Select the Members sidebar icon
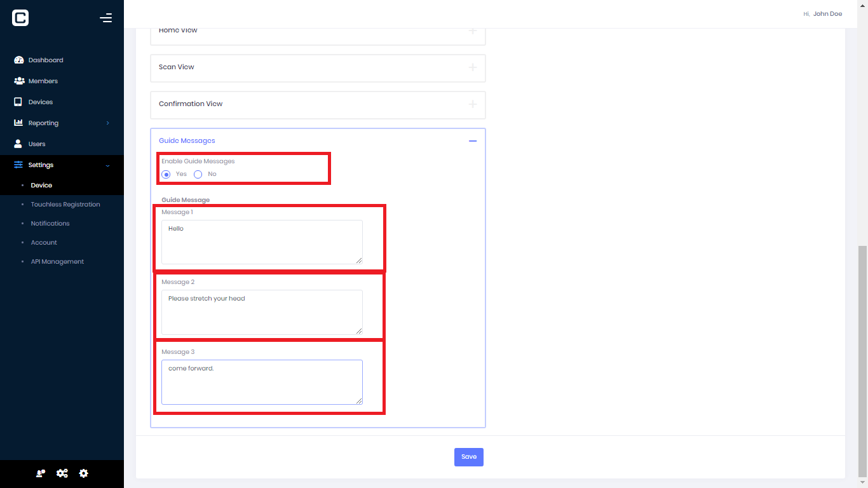The image size is (868, 488). point(18,81)
